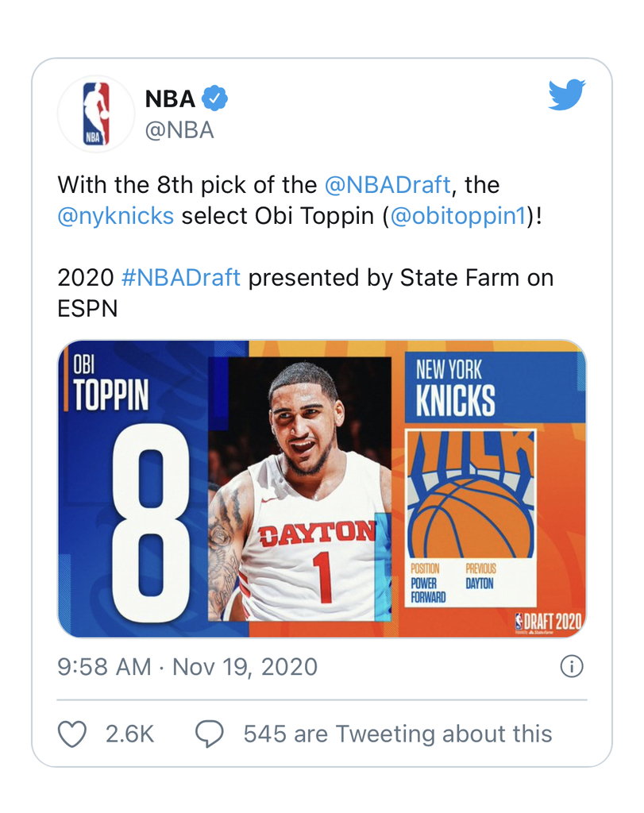644x813 pixels.
Task: Open the @obitoppin1 mention link
Action: pyautogui.click(x=458, y=216)
